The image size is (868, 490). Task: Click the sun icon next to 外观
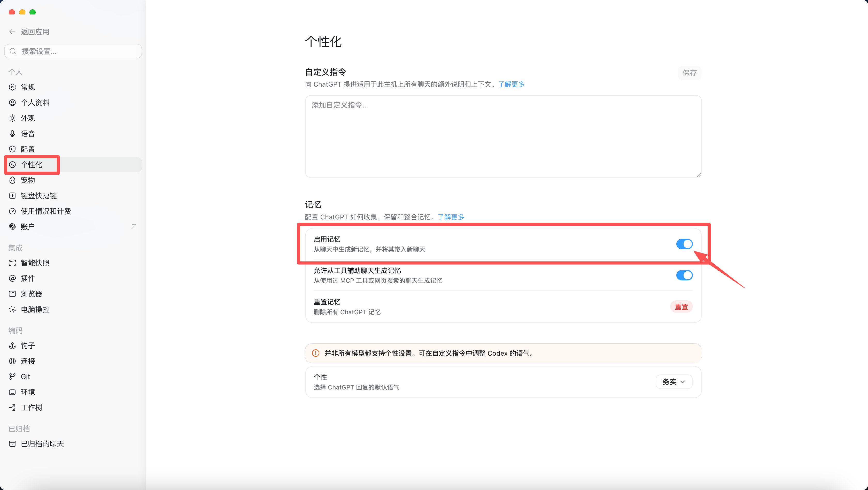click(x=12, y=118)
